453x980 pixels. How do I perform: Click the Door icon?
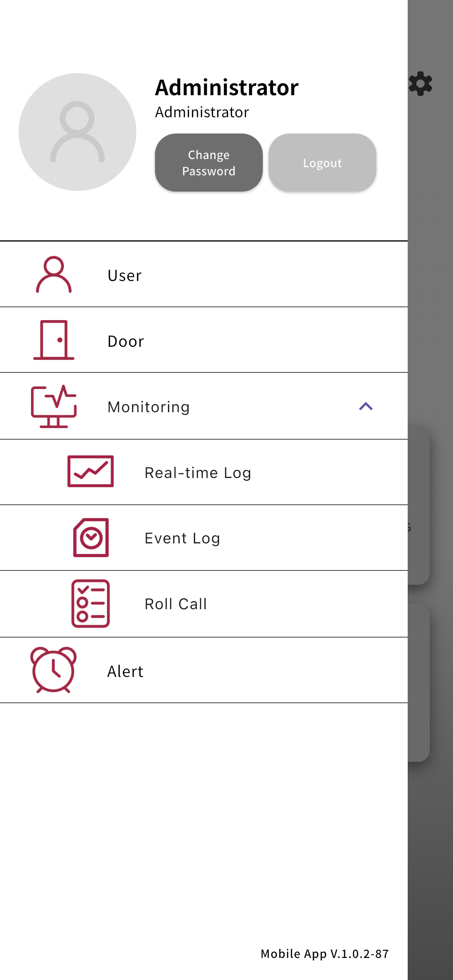(54, 340)
